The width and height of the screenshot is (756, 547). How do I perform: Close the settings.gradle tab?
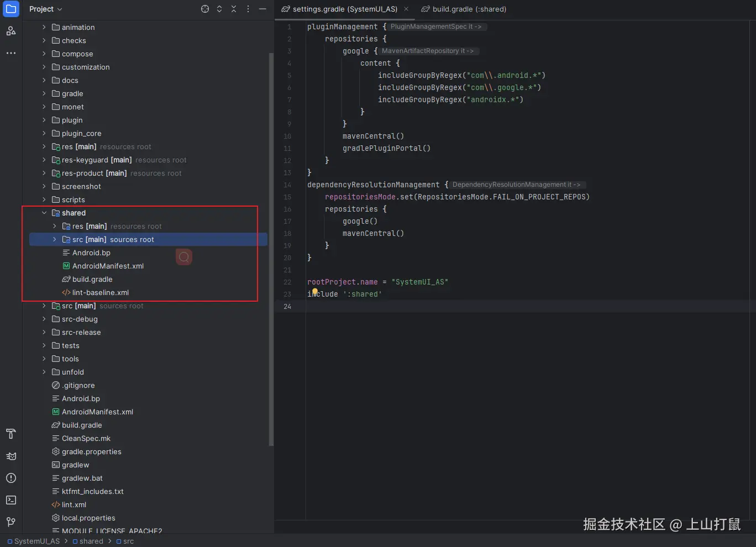click(406, 9)
